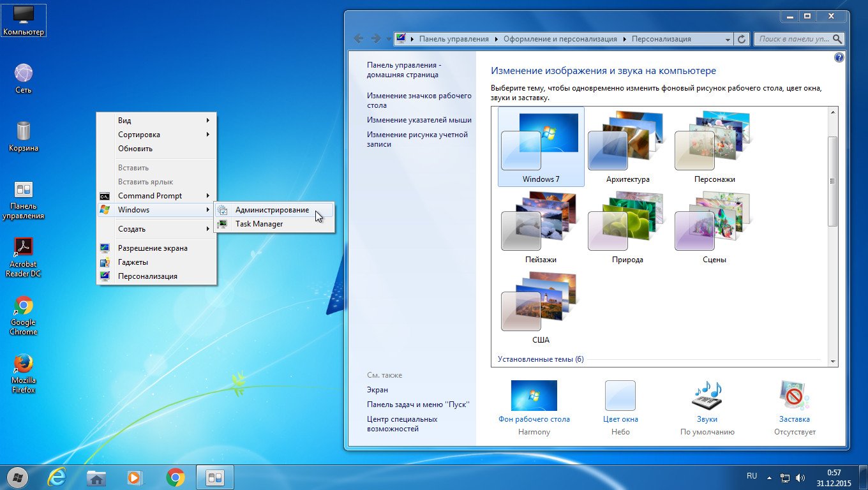868x490 pixels.
Task: Select the Панель управления desktop icon
Action: 23,200
